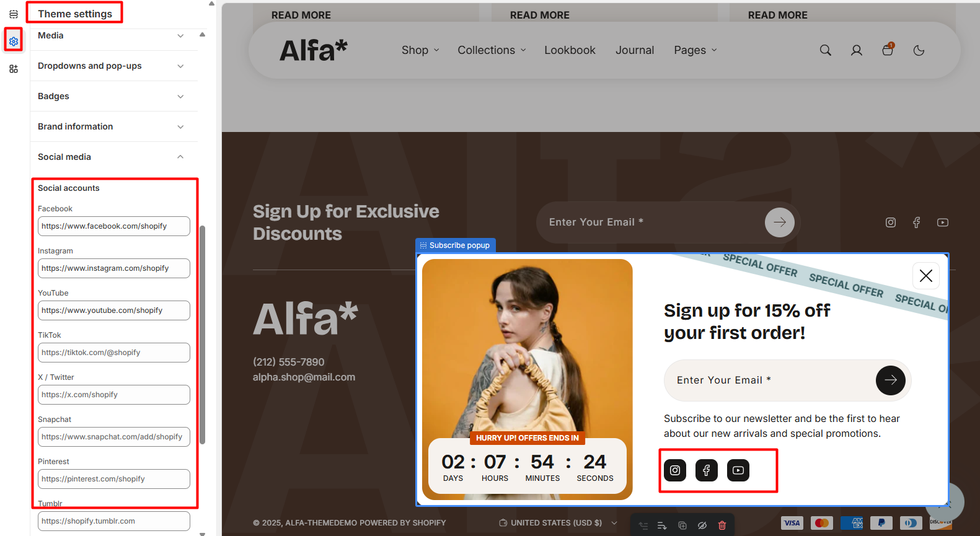Open the Sections panel icon in sidebar
This screenshot has height=536, width=980.
click(14, 14)
